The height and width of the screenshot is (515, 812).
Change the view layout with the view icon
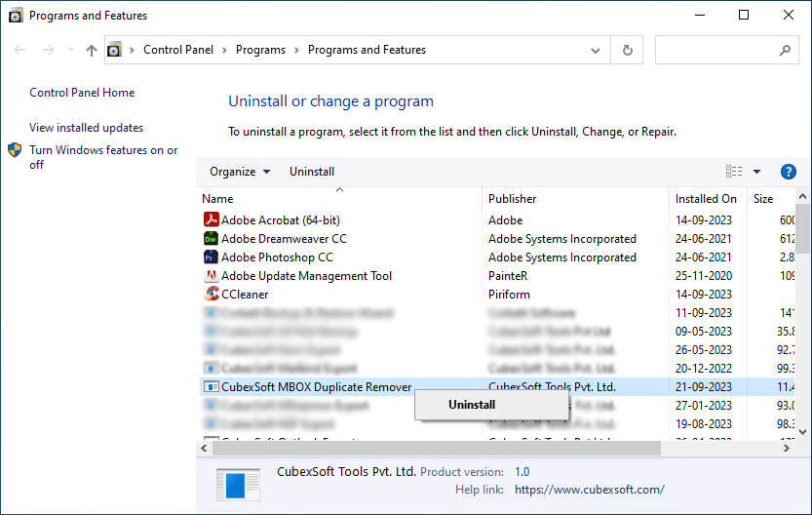coord(734,172)
